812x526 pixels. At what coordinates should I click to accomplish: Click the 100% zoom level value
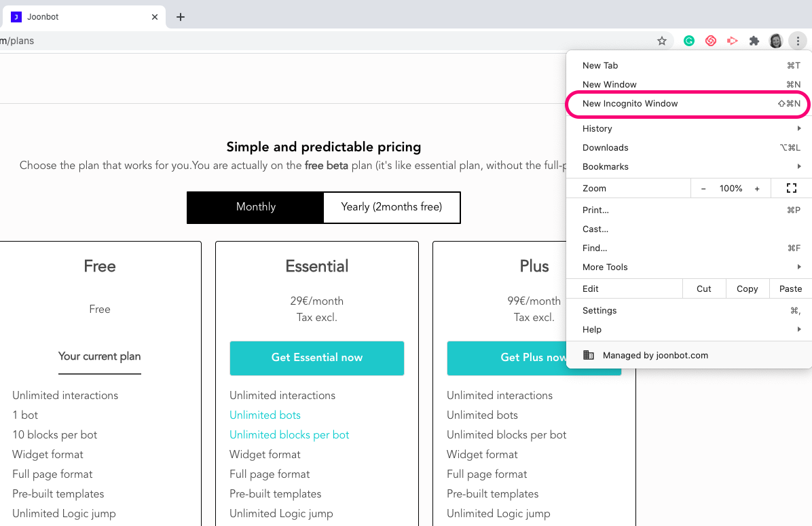731,189
